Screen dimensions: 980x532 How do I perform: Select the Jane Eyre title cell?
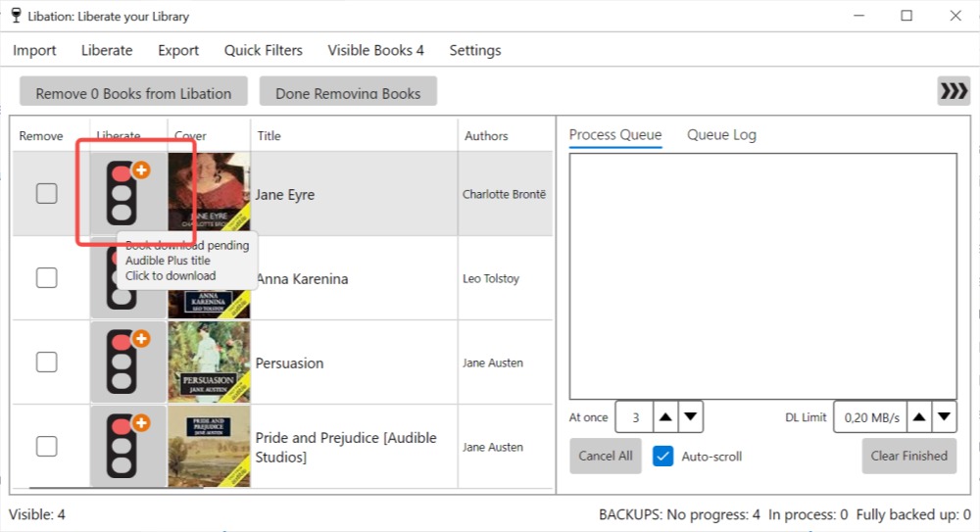(x=354, y=194)
